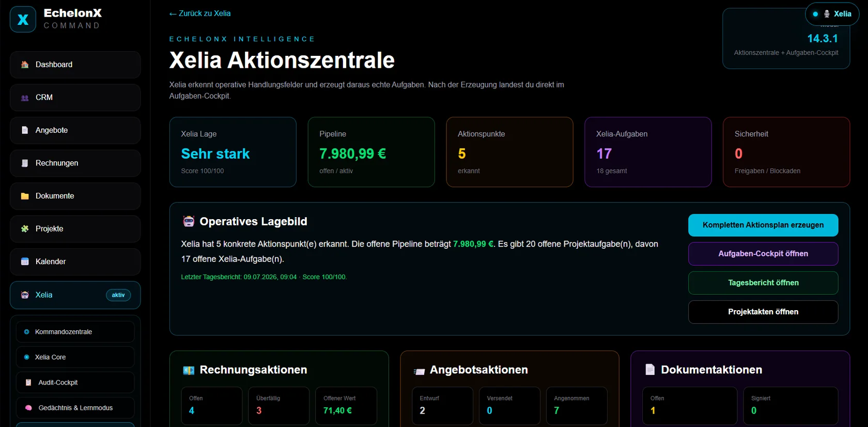The image size is (868, 427).
Task: Click the Xelia Core dot icon
Action: point(27,357)
